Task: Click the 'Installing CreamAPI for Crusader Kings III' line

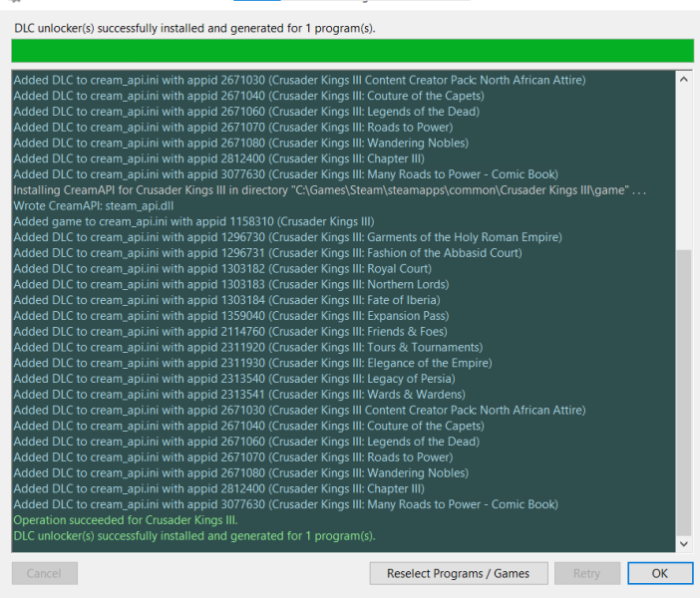Action: point(329,189)
